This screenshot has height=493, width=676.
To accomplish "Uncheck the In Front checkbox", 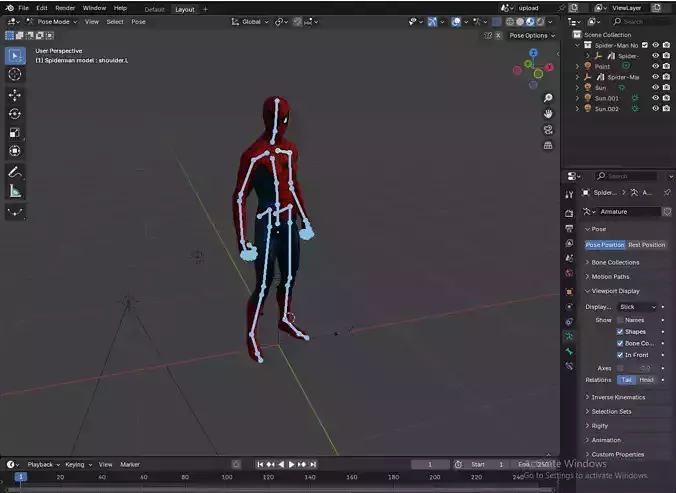I will 620,355.
